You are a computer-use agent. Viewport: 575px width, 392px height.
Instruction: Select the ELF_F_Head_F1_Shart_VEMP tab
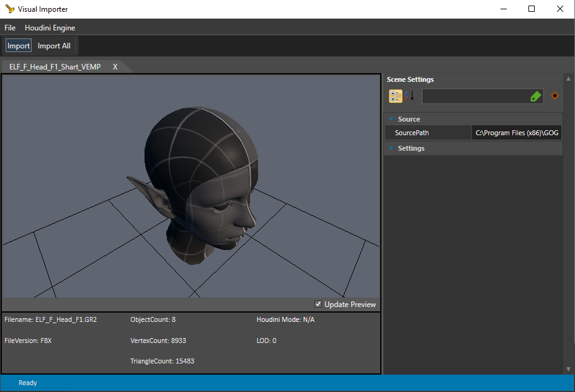(x=55, y=67)
